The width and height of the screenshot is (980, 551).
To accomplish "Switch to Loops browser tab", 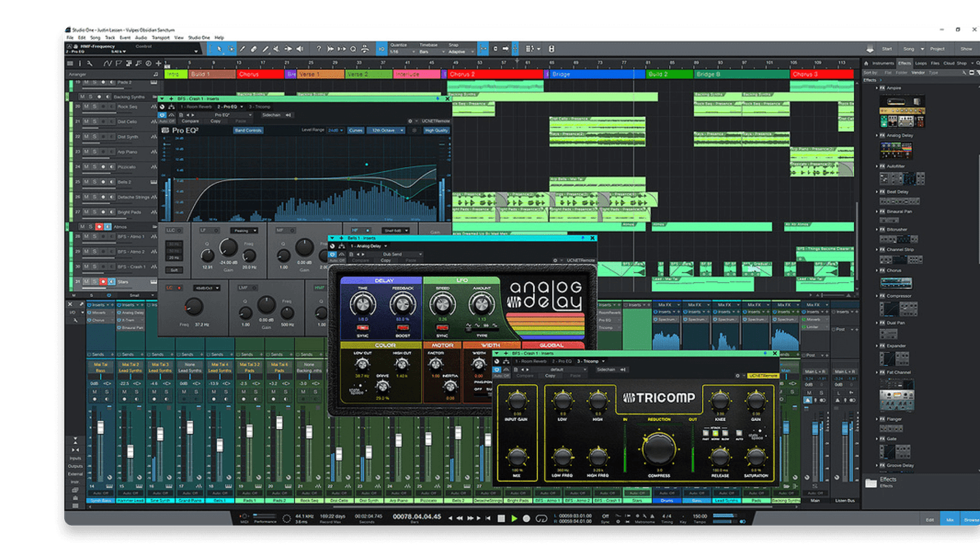I will [921, 63].
